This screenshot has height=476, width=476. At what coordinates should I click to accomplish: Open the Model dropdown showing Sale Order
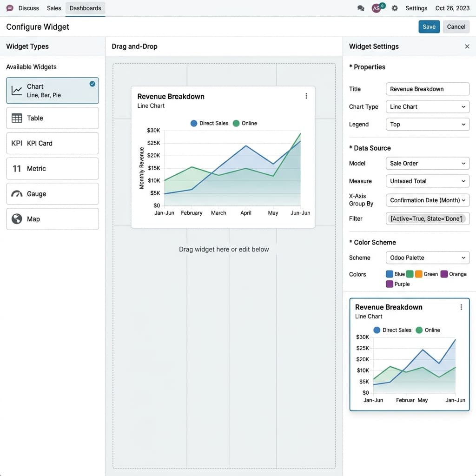[x=428, y=163]
